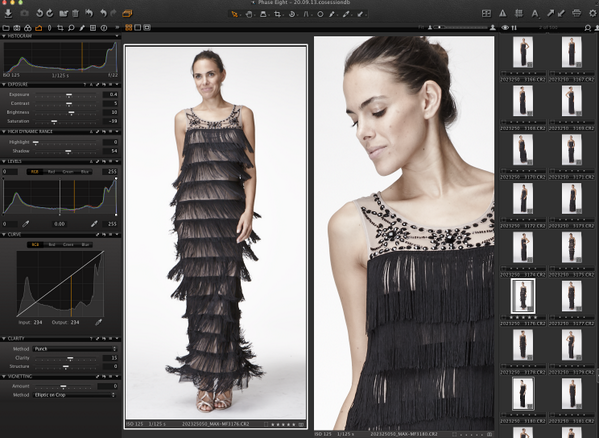This screenshot has height=438, width=599.
Task: Click the Brightness value field
Action: click(110, 112)
